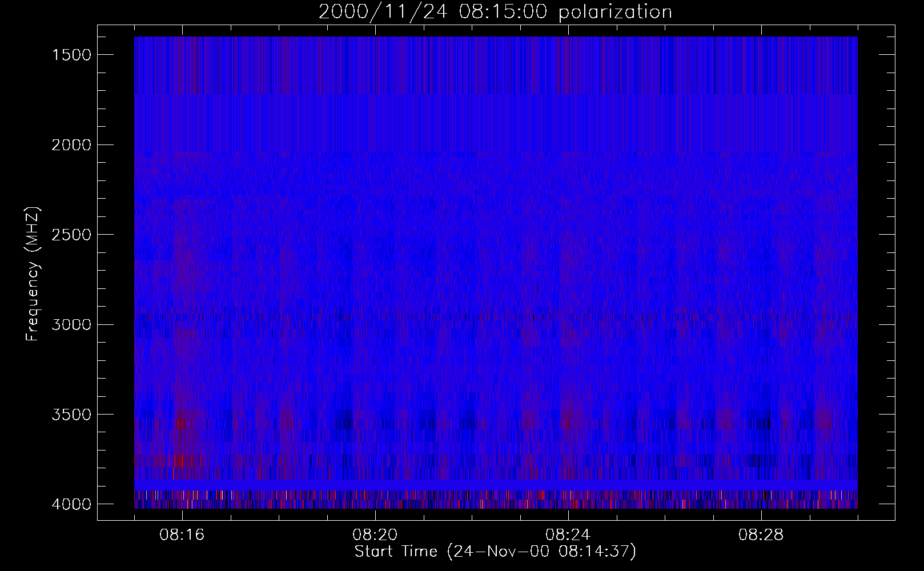This screenshot has width=924, height=571.
Task: Click the 08:24 time tick label
Action: [568, 535]
